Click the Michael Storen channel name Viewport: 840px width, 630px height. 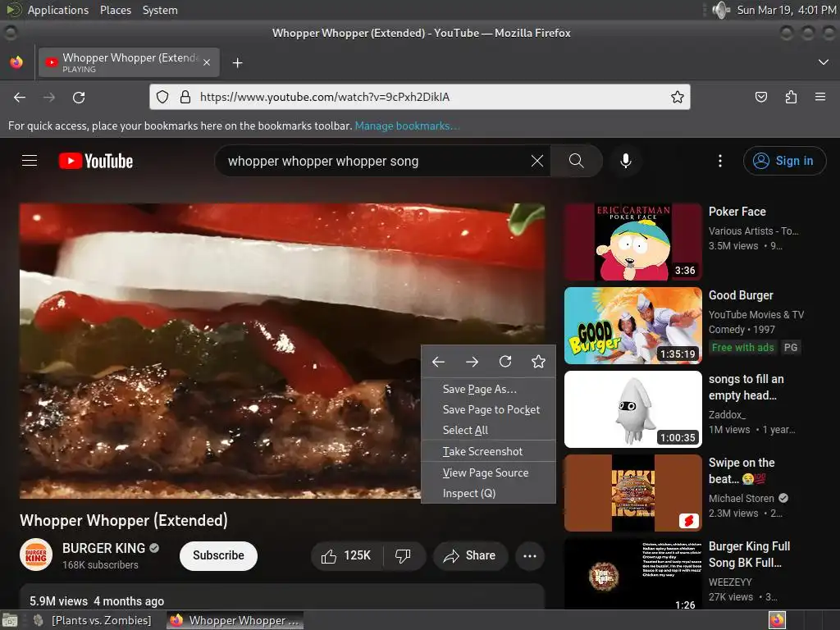pyautogui.click(x=741, y=498)
